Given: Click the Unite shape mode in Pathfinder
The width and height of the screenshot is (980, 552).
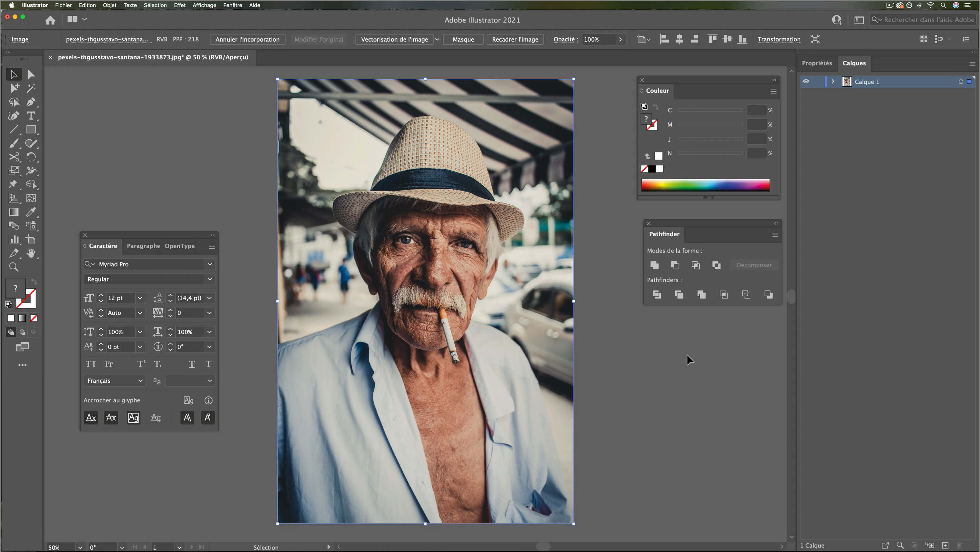Looking at the screenshot, I should [x=654, y=265].
